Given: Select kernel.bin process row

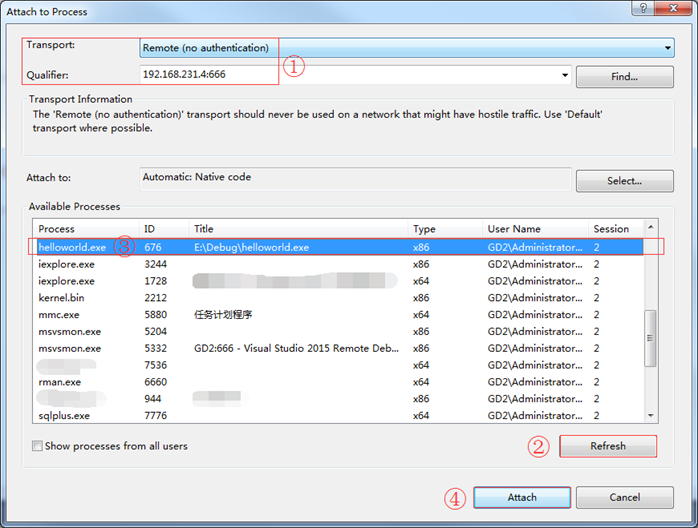Looking at the screenshot, I should (338, 298).
